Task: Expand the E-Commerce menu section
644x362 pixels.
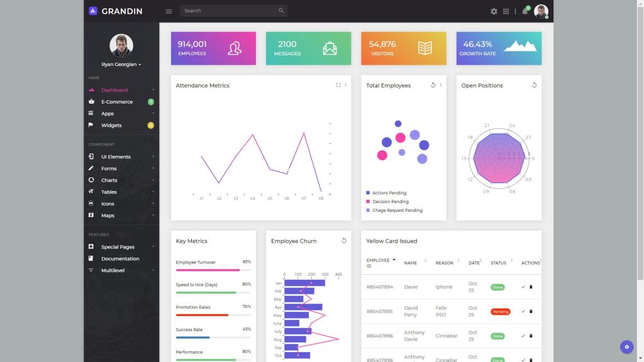Action: pos(116,101)
